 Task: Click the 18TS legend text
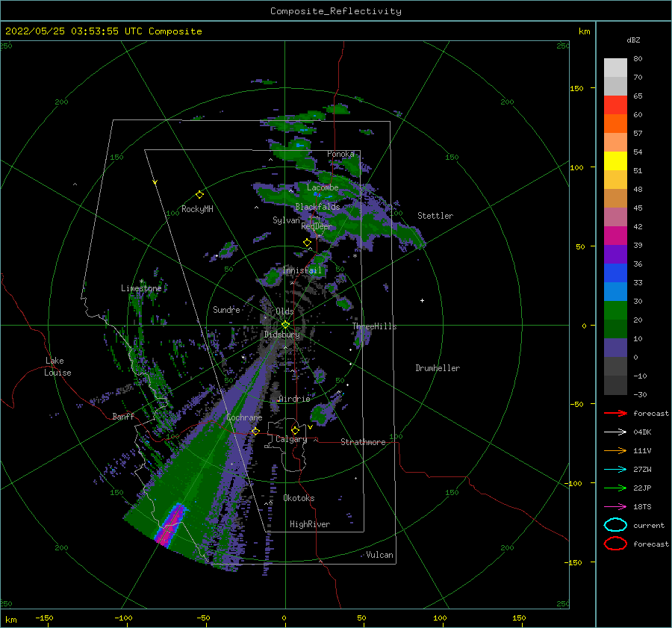click(642, 507)
